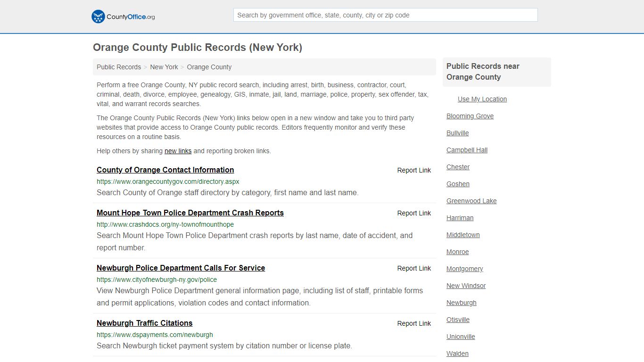Open Campbell Hall public records
The height and width of the screenshot is (362, 644).
(467, 150)
